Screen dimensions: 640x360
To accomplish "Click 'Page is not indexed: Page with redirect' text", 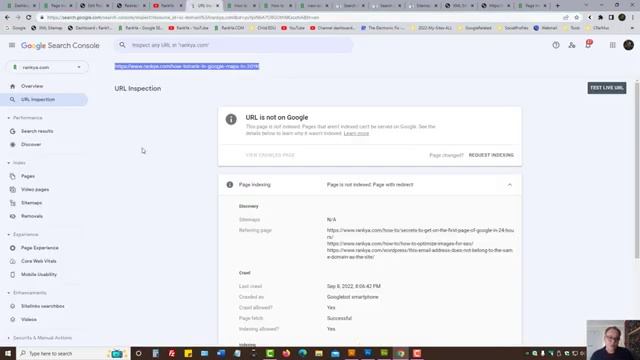I will pos(370,185).
